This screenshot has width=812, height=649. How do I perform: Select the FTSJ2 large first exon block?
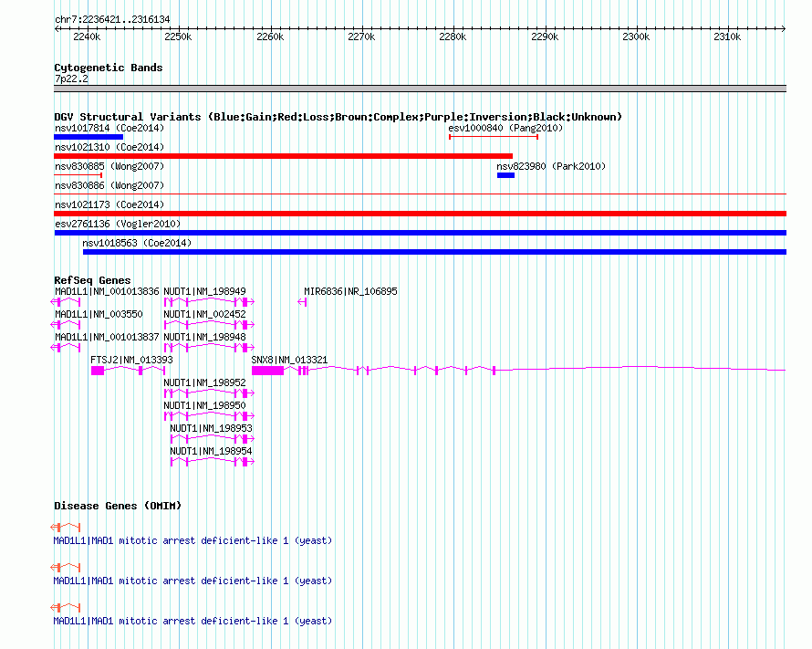(x=98, y=371)
